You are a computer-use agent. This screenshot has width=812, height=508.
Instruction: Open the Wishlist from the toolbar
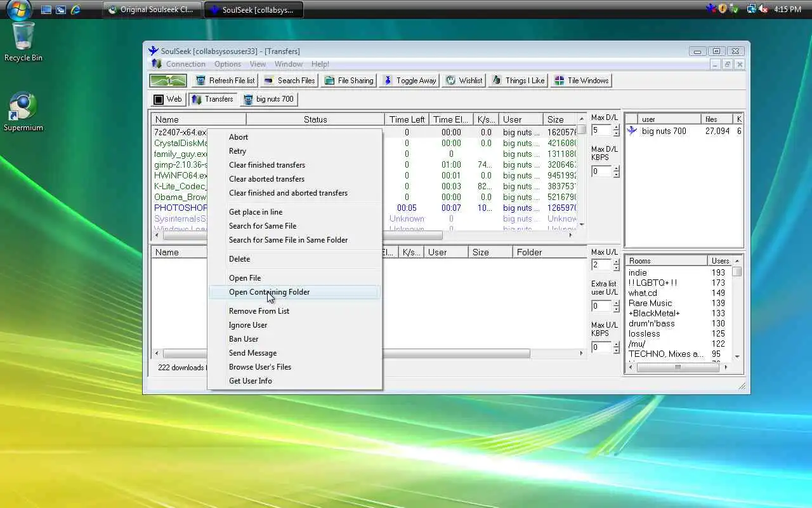[x=464, y=81]
